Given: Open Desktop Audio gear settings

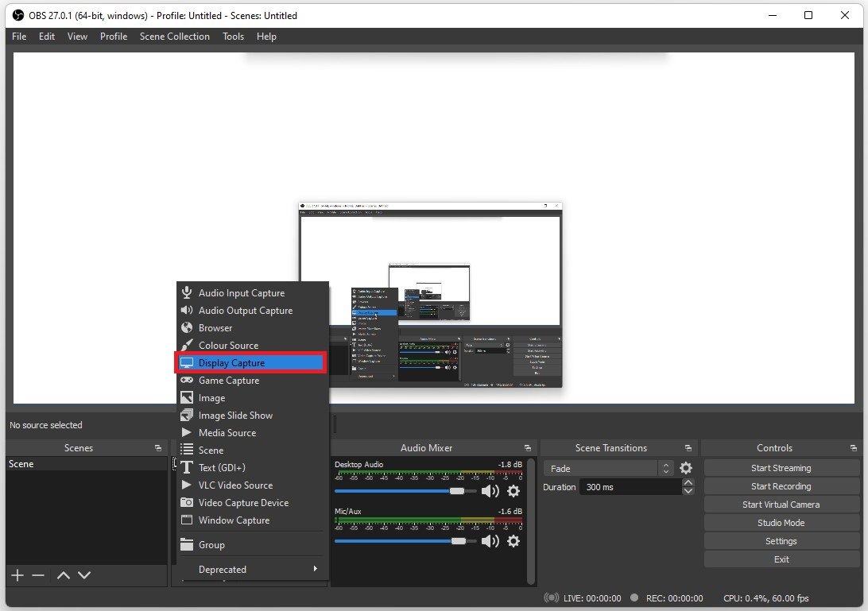Looking at the screenshot, I should [513, 491].
